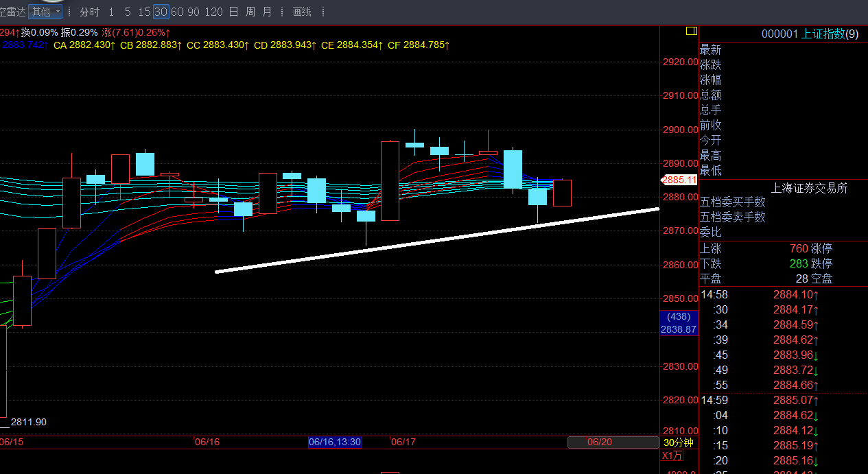Image resolution: width=868 pixels, height=474 pixels.
Task: Click the 06/16,13:30 date marker
Action: [335, 442]
